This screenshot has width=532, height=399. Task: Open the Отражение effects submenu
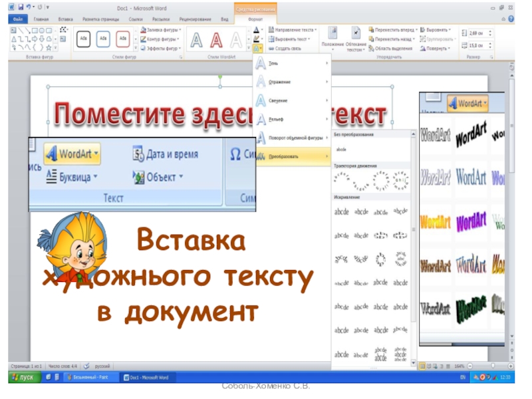(x=292, y=82)
